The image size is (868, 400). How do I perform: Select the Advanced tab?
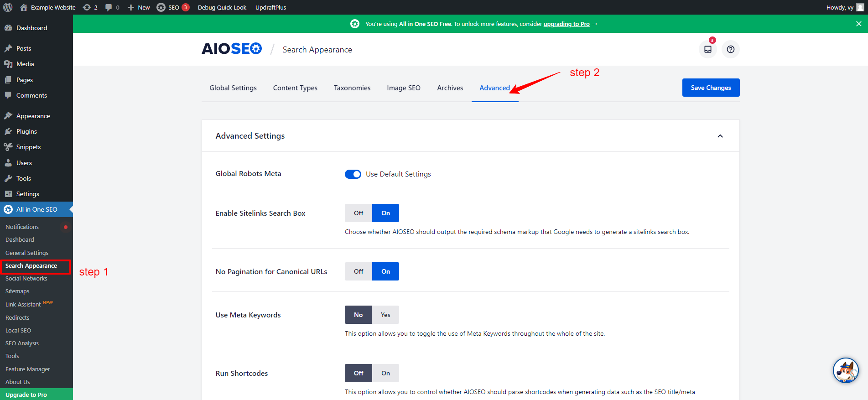495,88
